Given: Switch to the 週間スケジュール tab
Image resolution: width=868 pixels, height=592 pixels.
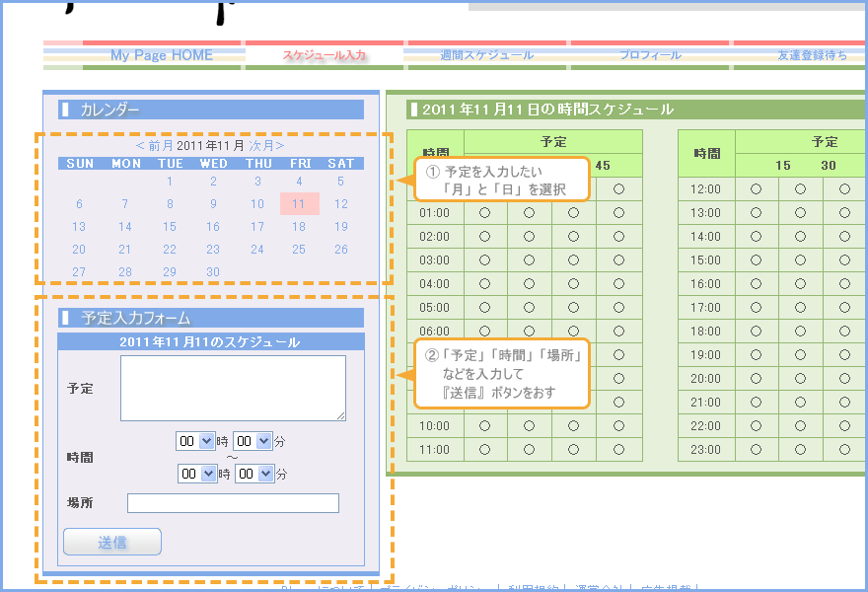Looking at the screenshot, I should coord(486,55).
